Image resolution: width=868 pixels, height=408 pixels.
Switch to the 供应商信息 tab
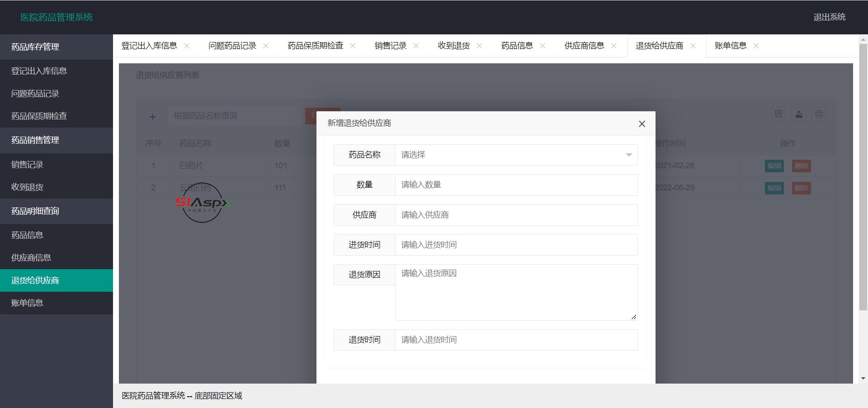tap(584, 45)
